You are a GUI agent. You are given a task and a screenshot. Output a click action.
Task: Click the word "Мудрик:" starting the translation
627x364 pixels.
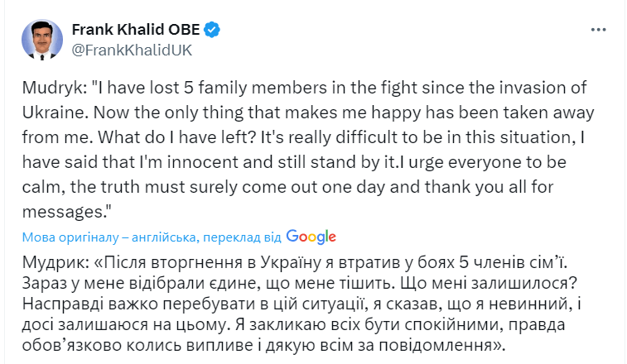point(56,262)
